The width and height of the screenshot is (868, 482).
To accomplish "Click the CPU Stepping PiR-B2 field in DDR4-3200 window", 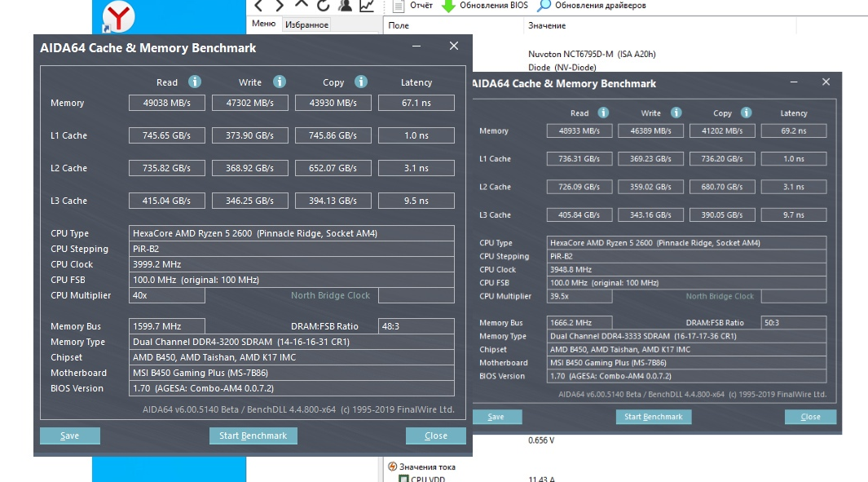I will [x=292, y=249].
